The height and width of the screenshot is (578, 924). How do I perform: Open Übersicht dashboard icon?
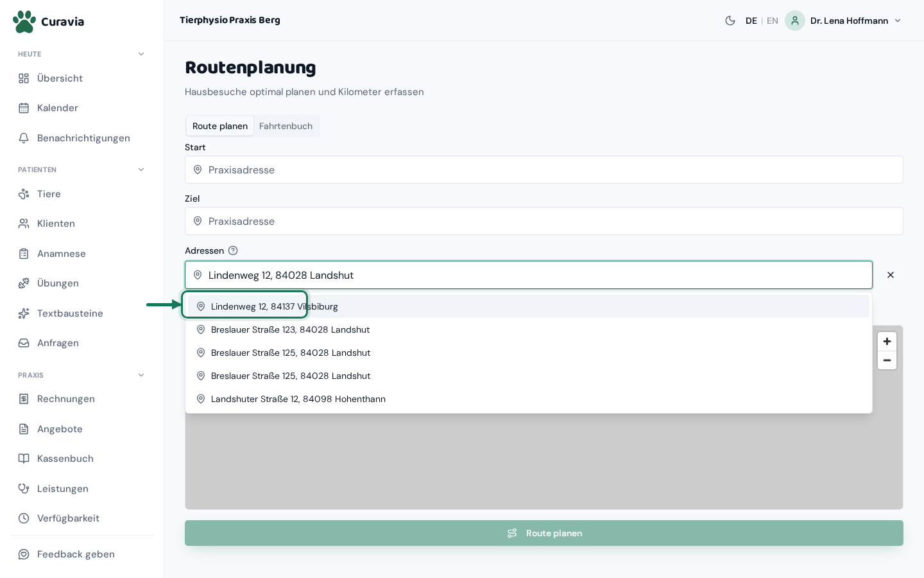24,78
